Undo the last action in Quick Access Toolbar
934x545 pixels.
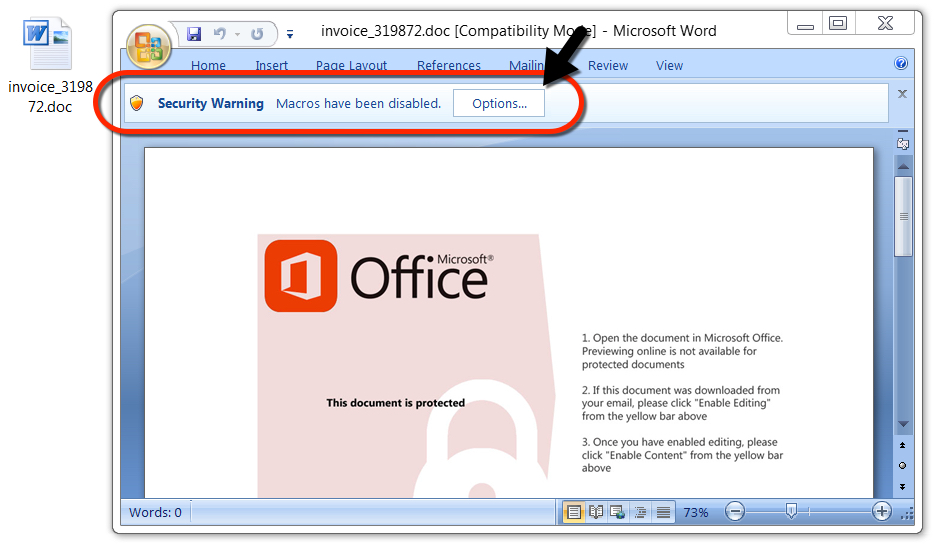coord(220,34)
